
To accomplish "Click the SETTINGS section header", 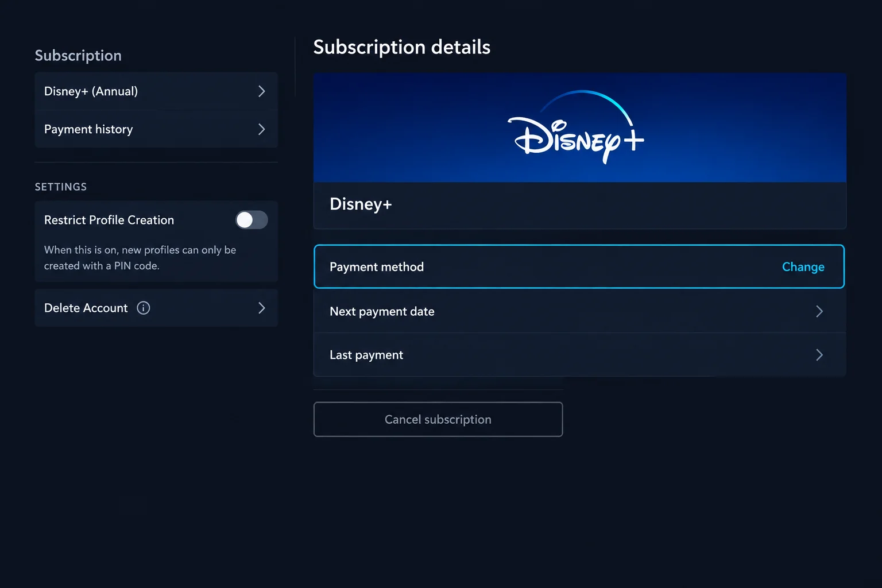I will pyautogui.click(x=61, y=187).
